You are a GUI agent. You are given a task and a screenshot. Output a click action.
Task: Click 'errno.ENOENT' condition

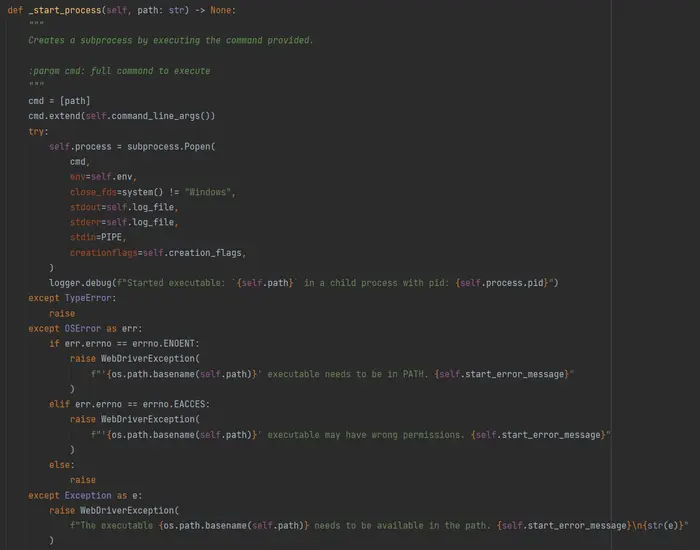tap(163, 344)
